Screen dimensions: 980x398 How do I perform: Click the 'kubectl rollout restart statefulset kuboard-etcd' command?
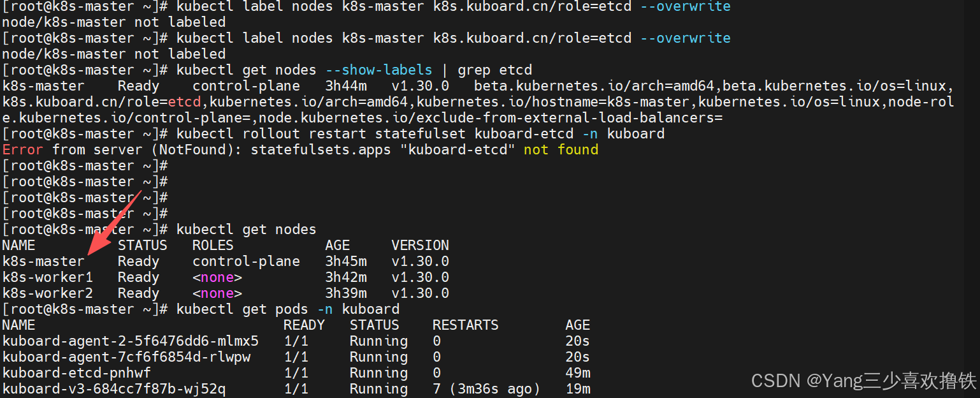(421, 134)
